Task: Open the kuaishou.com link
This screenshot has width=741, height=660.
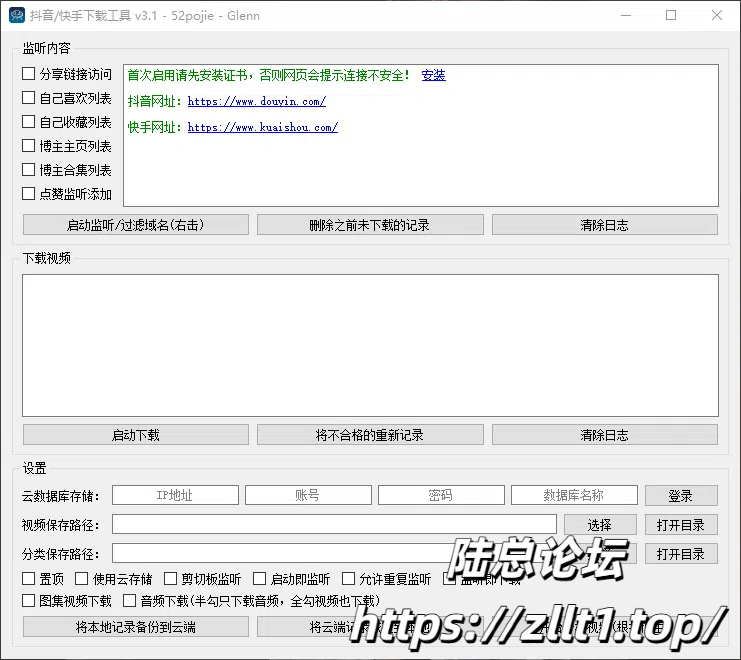Action: [263, 127]
